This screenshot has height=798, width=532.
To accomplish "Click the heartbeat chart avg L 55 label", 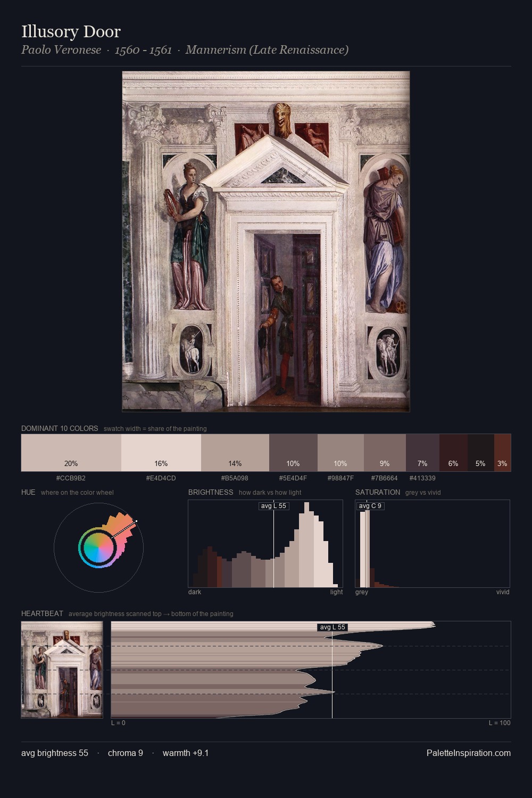I will tap(332, 627).
